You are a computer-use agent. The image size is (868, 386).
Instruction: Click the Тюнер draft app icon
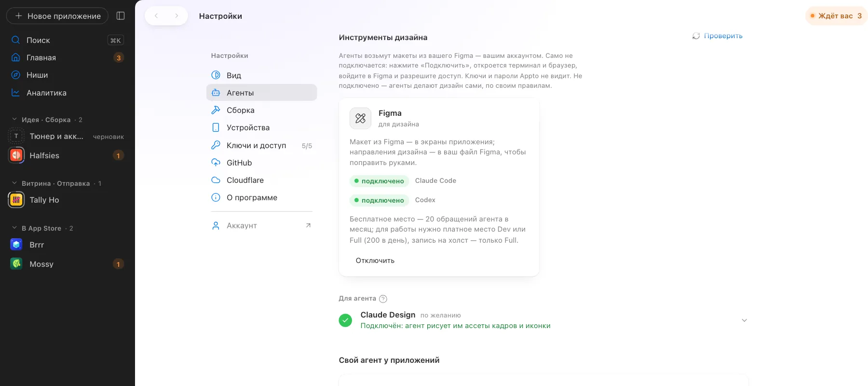[16, 136]
